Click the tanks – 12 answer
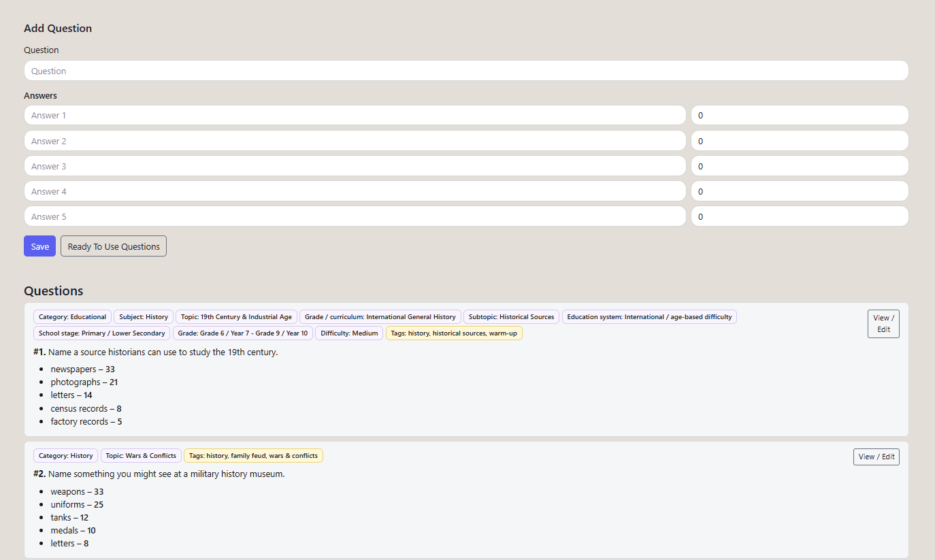935x560 pixels. click(x=69, y=518)
